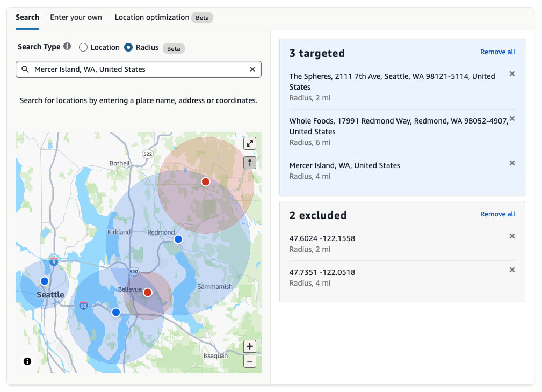Select the Location search type
Viewport: 542px width, 392px height.
pos(83,47)
